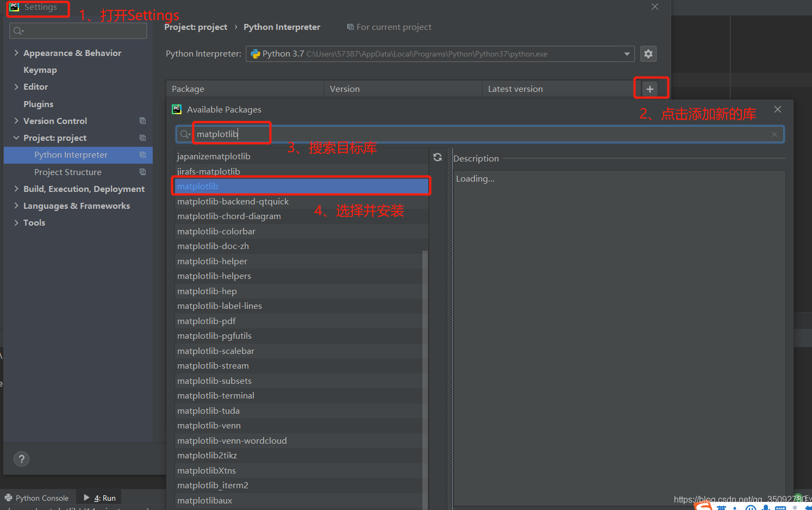Collapse the Project: project section
This screenshot has width=812, height=510.
tap(16, 138)
